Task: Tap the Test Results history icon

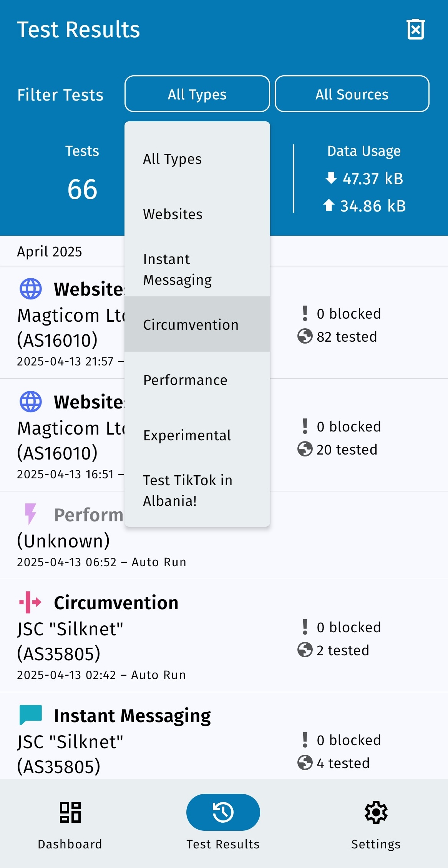Action: (223, 812)
